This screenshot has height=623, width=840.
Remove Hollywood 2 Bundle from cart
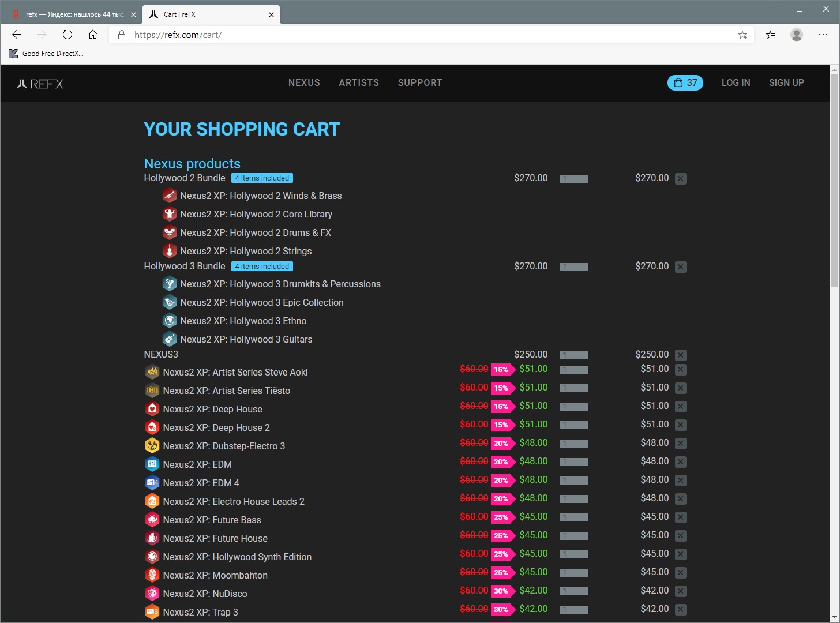click(681, 179)
